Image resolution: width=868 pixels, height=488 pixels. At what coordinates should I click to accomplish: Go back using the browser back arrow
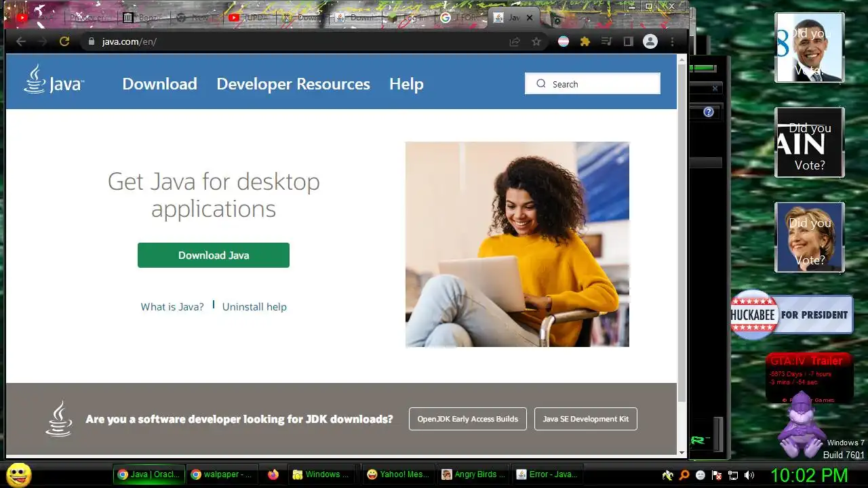pyautogui.click(x=21, y=41)
